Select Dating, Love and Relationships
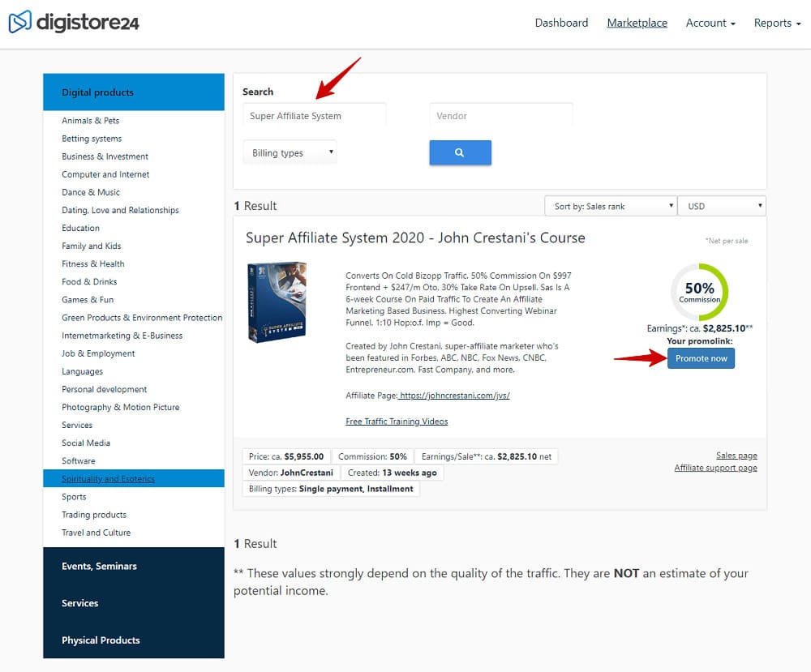The image size is (811, 672). [x=120, y=211]
